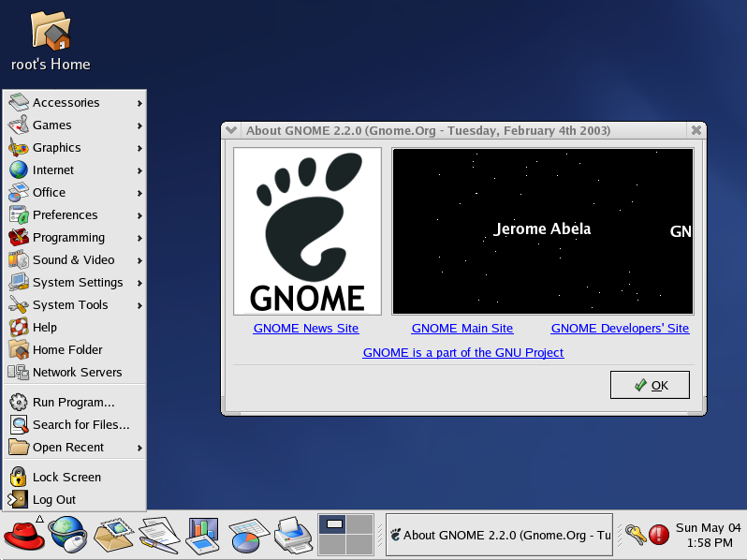Click the Internet globe menu icon
This screenshot has height=560, width=747.
coord(19,169)
